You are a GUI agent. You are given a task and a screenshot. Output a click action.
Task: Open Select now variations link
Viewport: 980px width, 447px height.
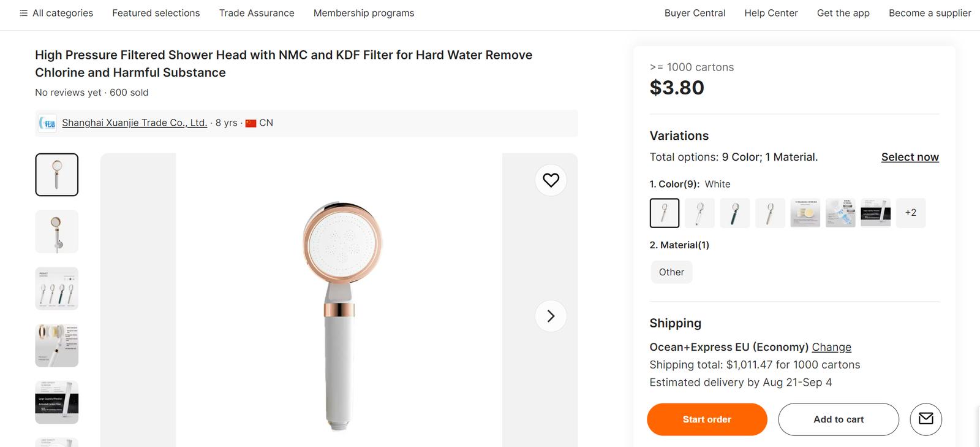910,157
